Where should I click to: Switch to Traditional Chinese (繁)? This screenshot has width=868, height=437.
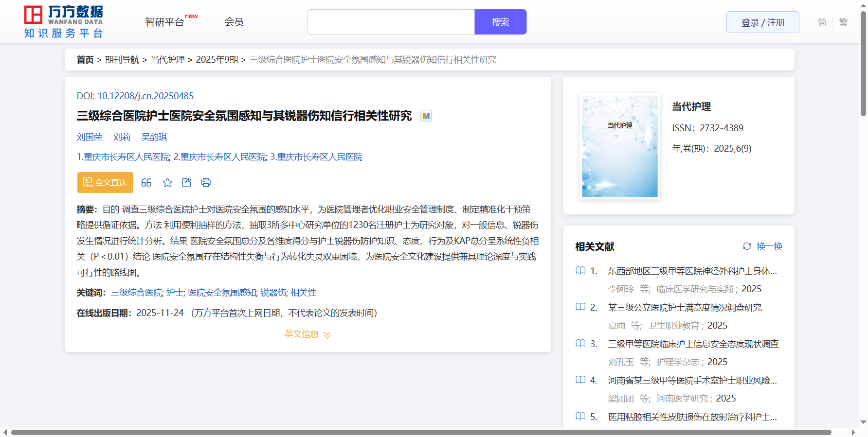tap(843, 22)
